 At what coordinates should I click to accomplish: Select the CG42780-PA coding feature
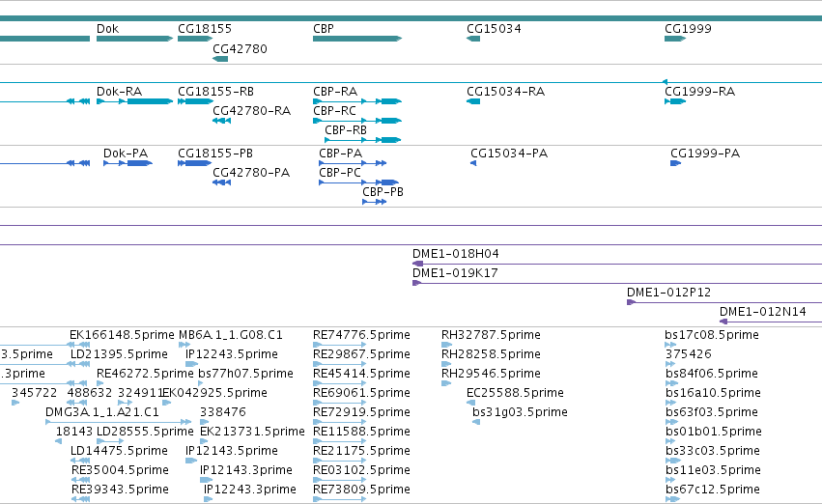coord(222,182)
